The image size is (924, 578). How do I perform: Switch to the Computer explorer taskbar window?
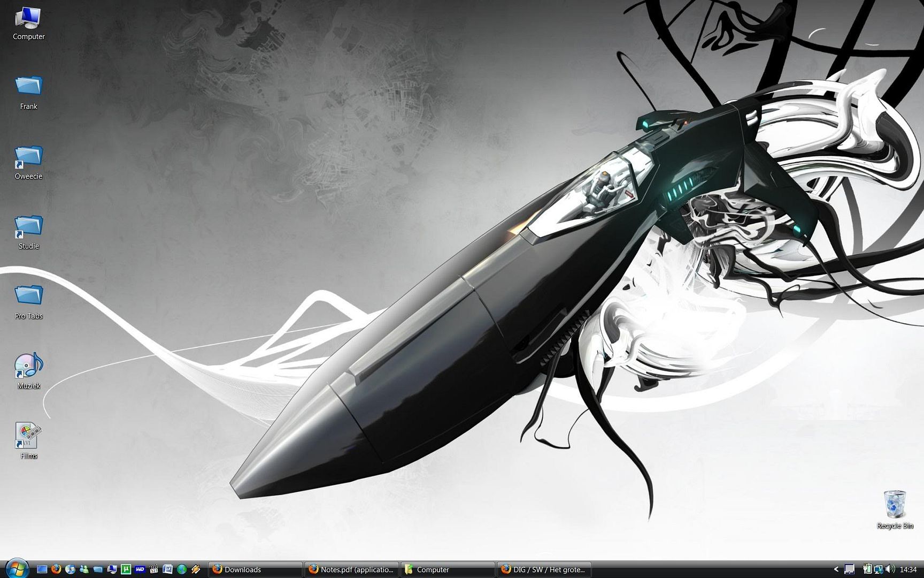coord(447,569)
